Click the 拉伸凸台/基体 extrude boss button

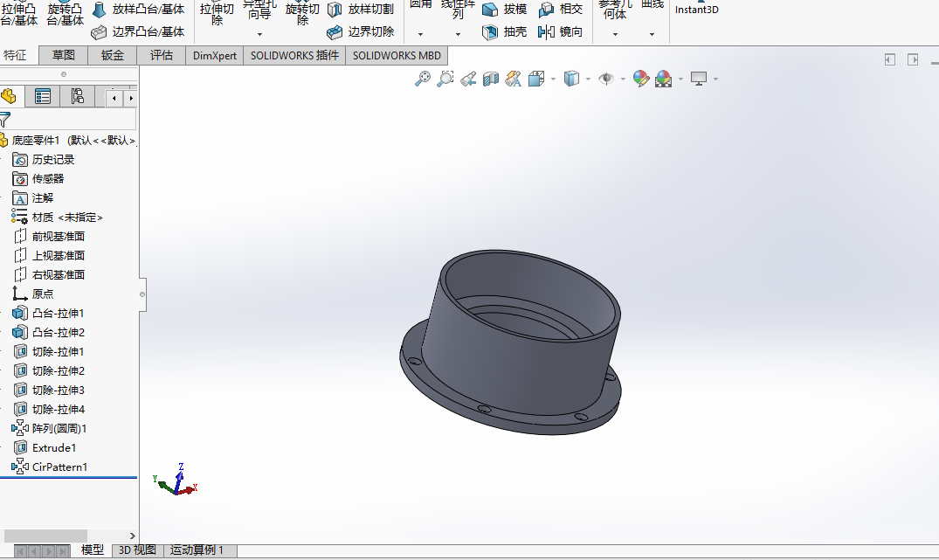click(x=19, y=14)
